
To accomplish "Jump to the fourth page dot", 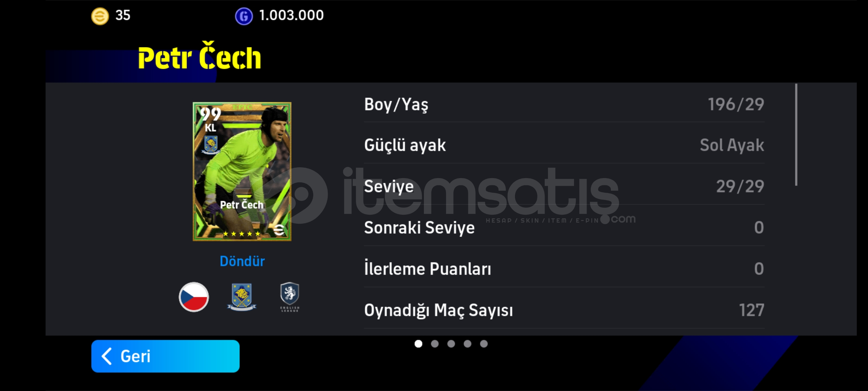I will click(x=468, y=344).
